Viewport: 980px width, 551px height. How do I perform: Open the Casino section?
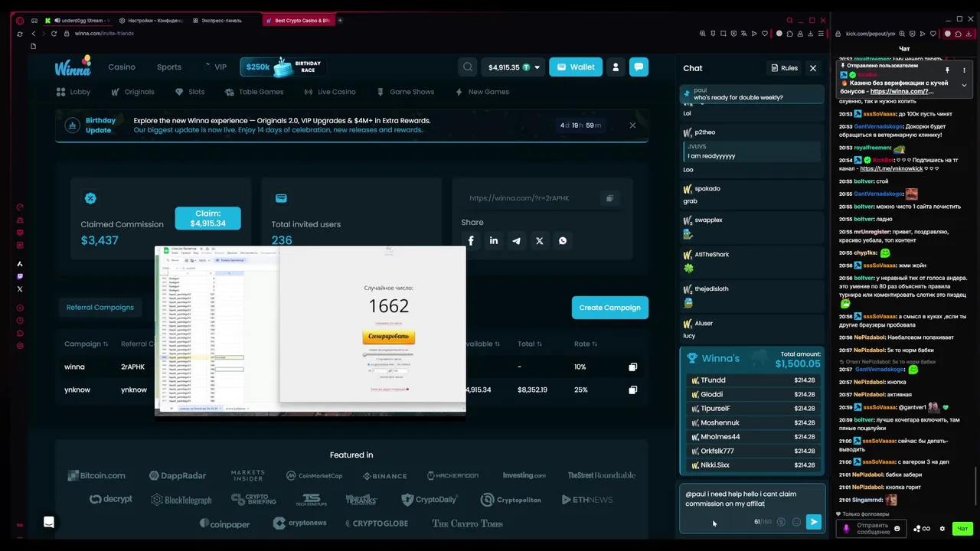pos(121,67)
